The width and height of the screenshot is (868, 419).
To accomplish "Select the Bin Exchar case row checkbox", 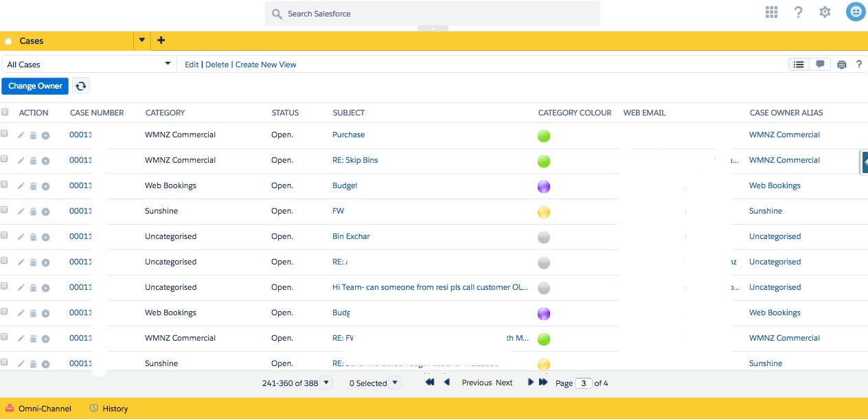I will 5,235.
